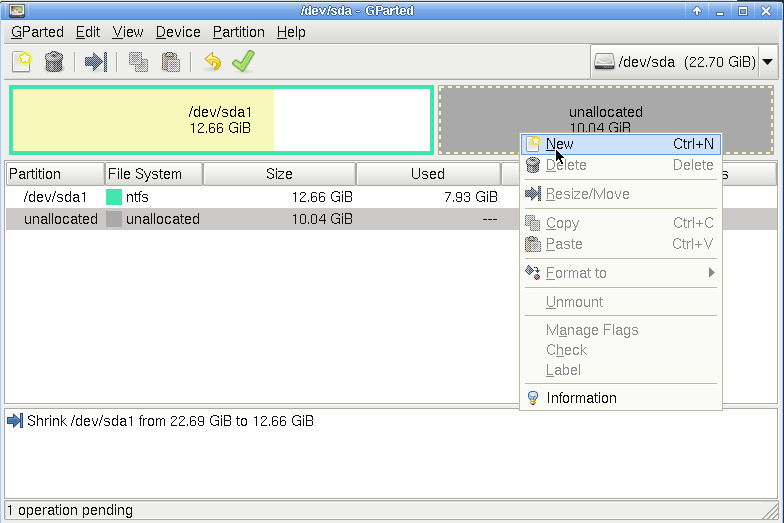Click the Undo last operation toolbar icon

click(x=213, y=62)
